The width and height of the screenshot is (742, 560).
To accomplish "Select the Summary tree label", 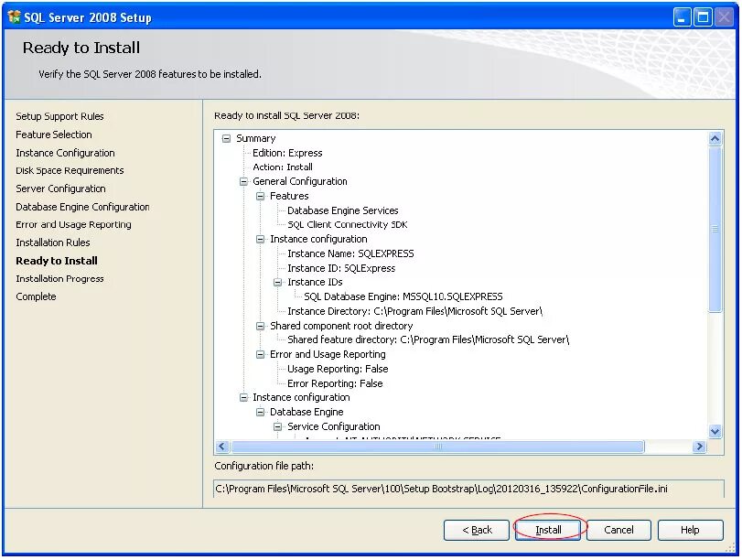I will tap(256, 138).
